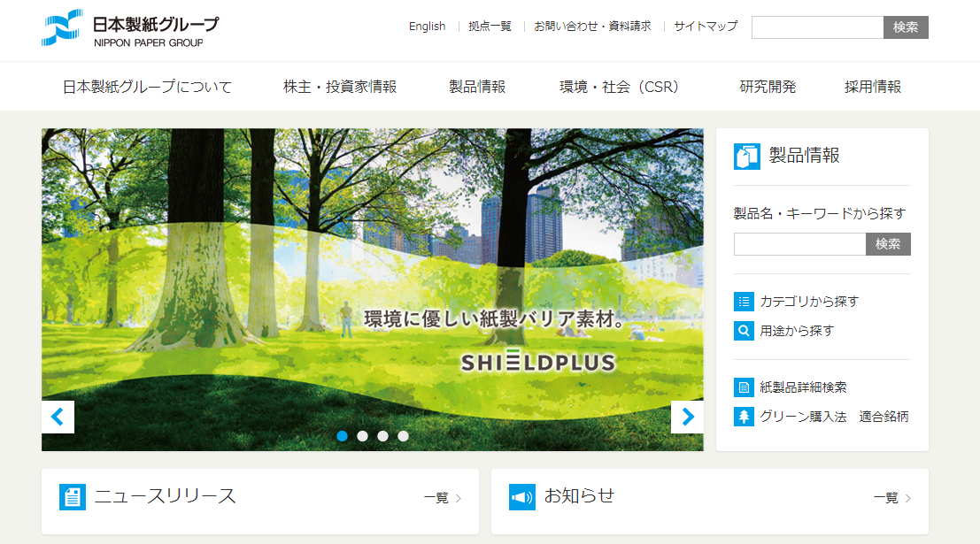Open お問い合わせ・資料請求 link
Viewport: 980px width, 544px height.
tap(592, 27)
